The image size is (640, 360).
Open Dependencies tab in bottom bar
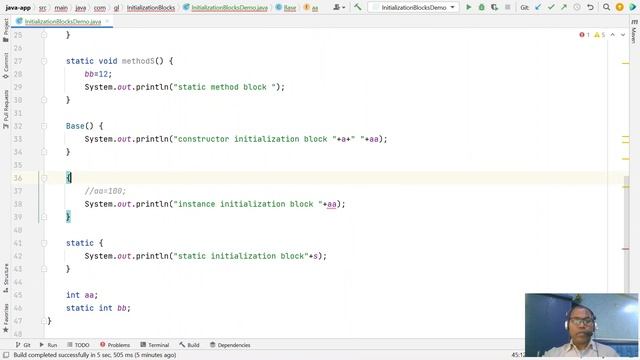[230, 345]
